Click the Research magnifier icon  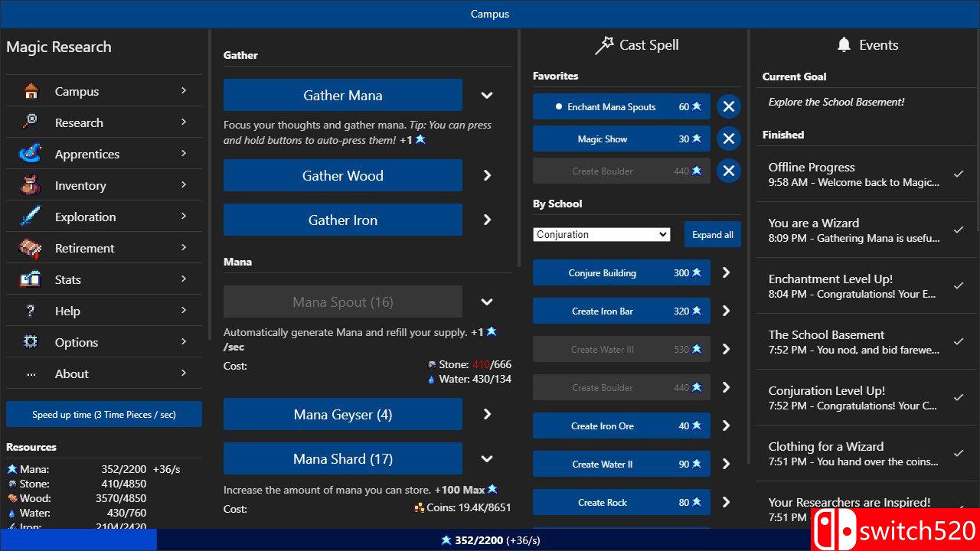click(31, 122)
